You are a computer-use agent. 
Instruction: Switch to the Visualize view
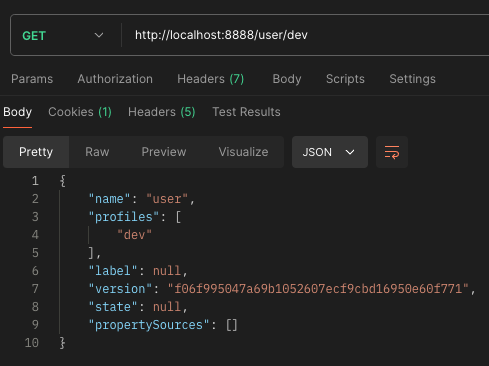[x=243, y=152]
